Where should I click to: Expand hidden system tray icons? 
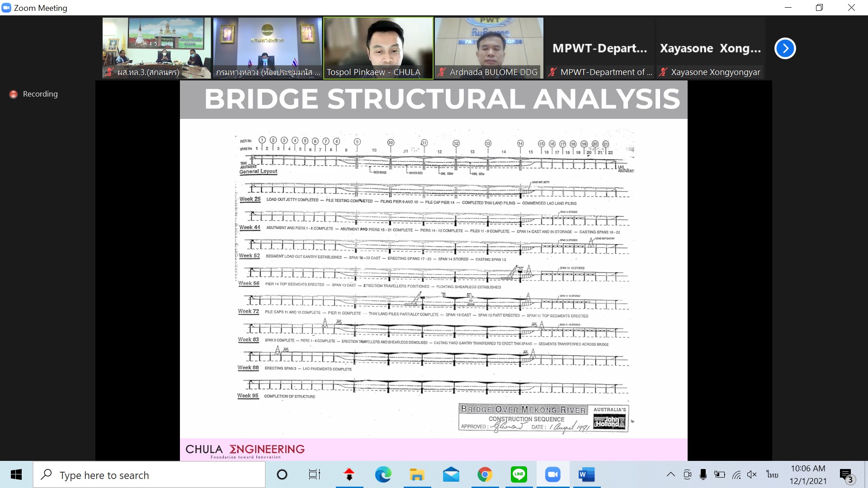point(671,474)
